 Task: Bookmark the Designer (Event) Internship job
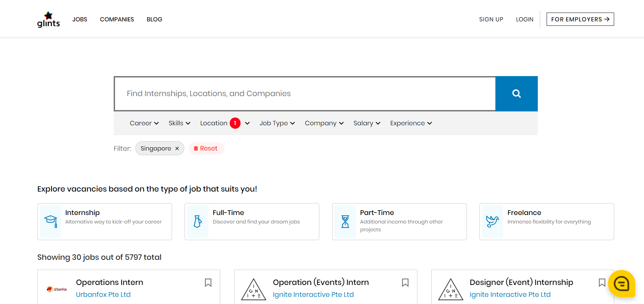click(x=602, y=283)
